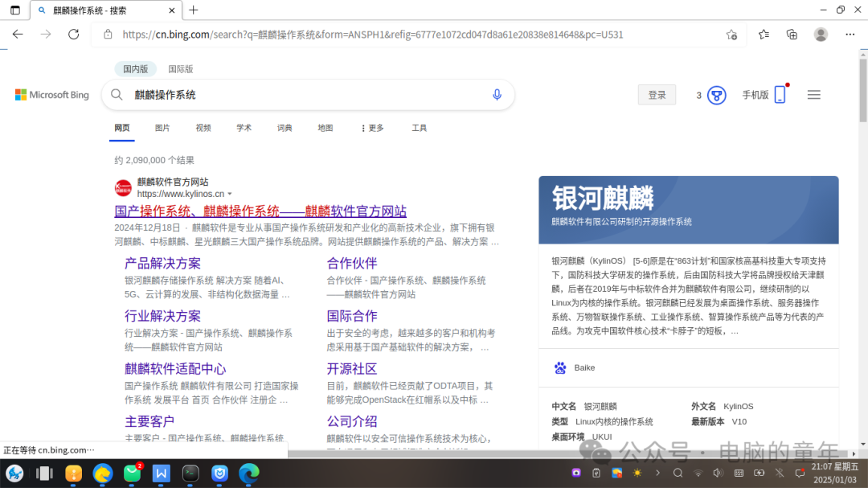
Task: Open the Bing hamburger menu icon
Action: click(x=813, y=94)
